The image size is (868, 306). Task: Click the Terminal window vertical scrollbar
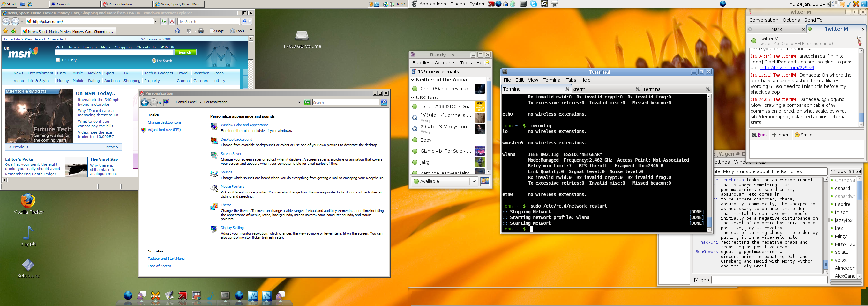click(x=709, y=163)
